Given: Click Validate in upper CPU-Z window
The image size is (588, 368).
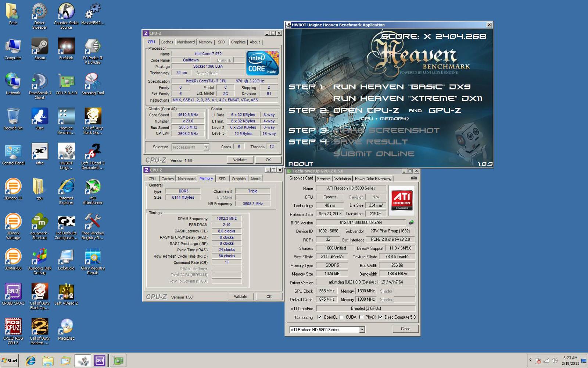Looking at the screenshot, I should coord(240,160).
